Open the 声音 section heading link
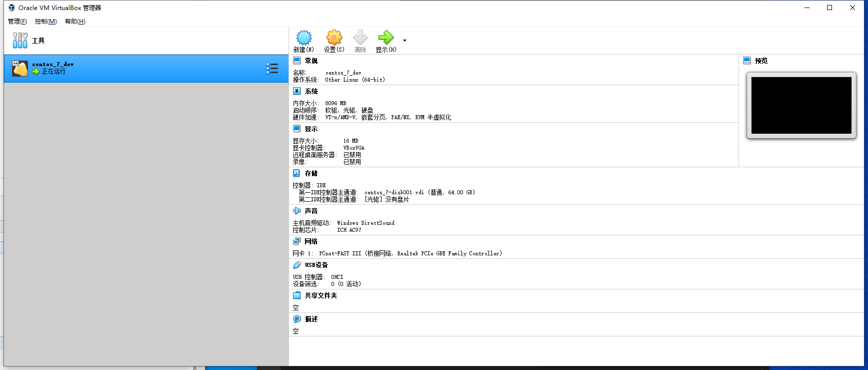The width and height of the screenshot is (868, 370). click(311, 211)
